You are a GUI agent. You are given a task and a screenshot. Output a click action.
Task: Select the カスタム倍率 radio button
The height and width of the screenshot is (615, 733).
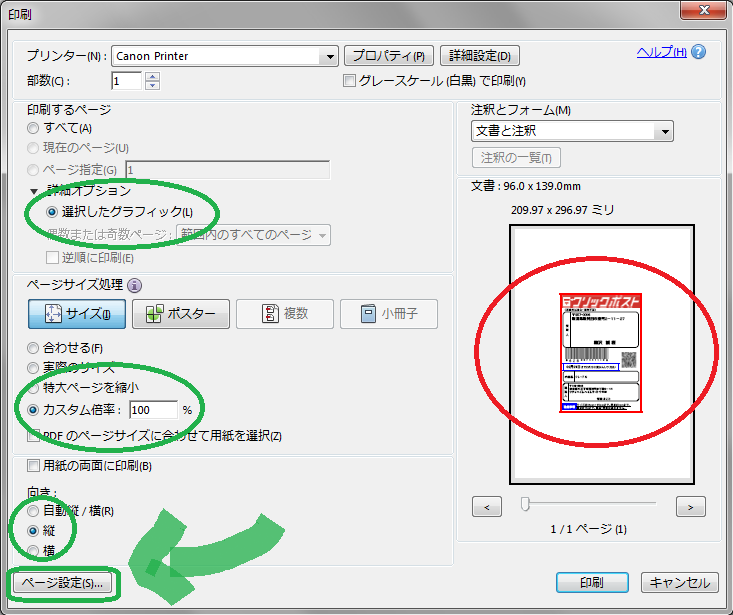(33, 410)
